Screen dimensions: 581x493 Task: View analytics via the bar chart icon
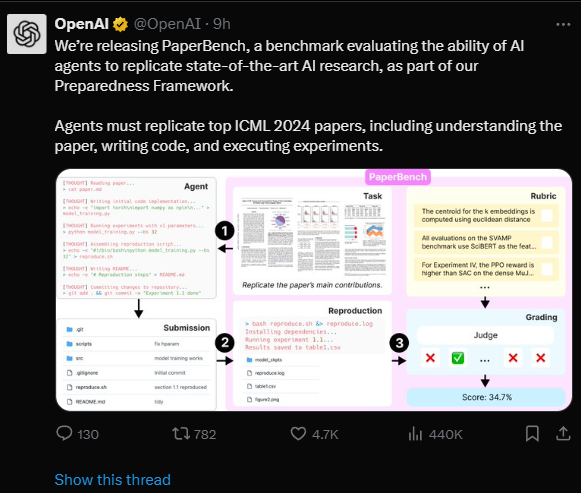click(415, 434)
